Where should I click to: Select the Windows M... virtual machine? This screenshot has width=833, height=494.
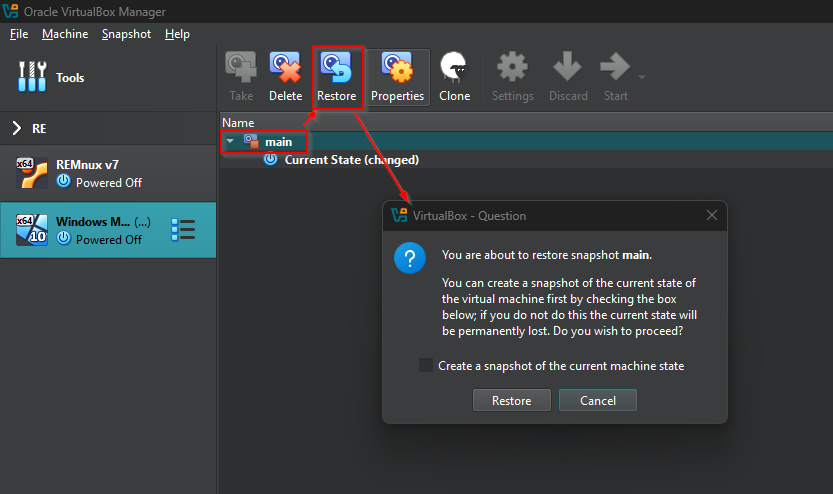[x=108, y=230]
